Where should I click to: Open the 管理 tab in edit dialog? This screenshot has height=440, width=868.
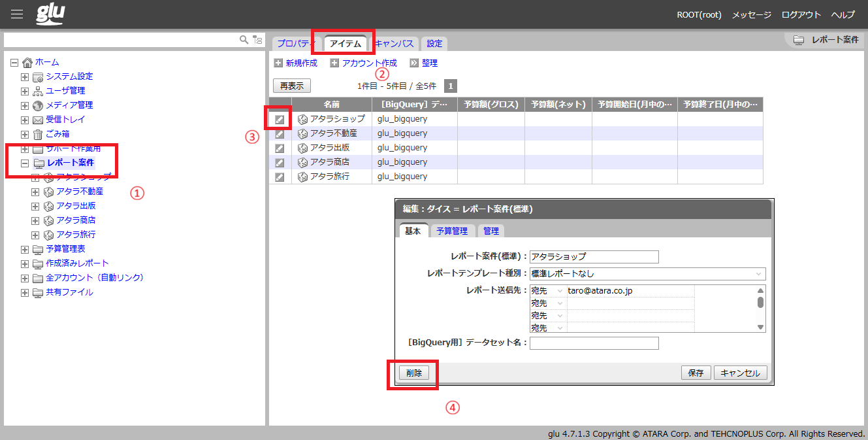(x=491, y=231)
